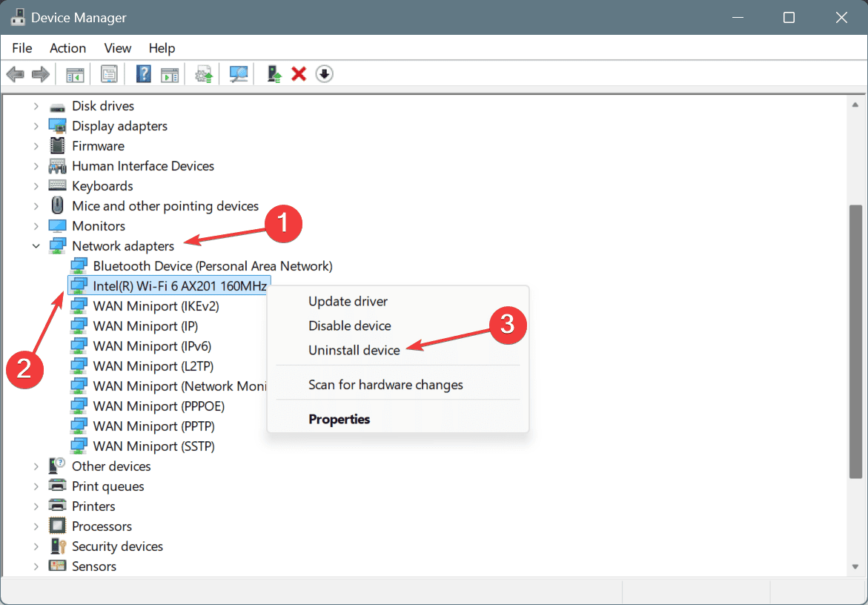Viewport: 868px width, 605px height.
Task: Click the Security devices key icon
Action: coord(58,546)
